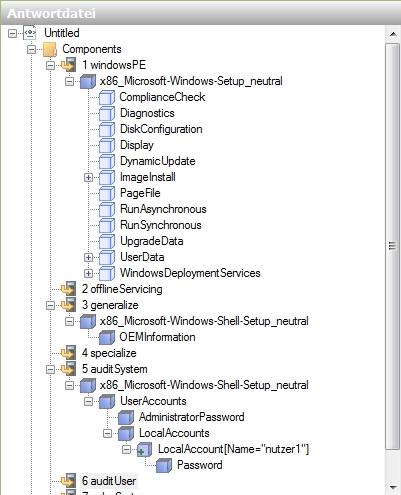Collapse x86_Microsoft-Windows-Setup_neutral component
The image size is (401, 495).
(69, 81)
